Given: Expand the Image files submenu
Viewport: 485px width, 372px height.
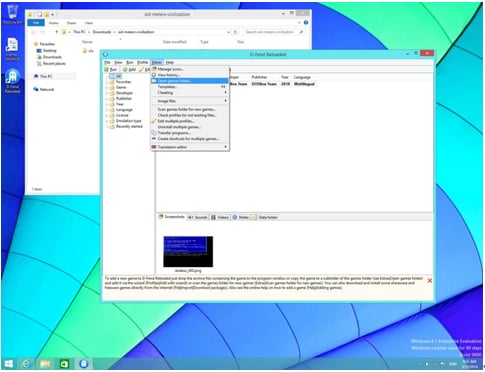Looking at the screenshot, I should point(189,101).
